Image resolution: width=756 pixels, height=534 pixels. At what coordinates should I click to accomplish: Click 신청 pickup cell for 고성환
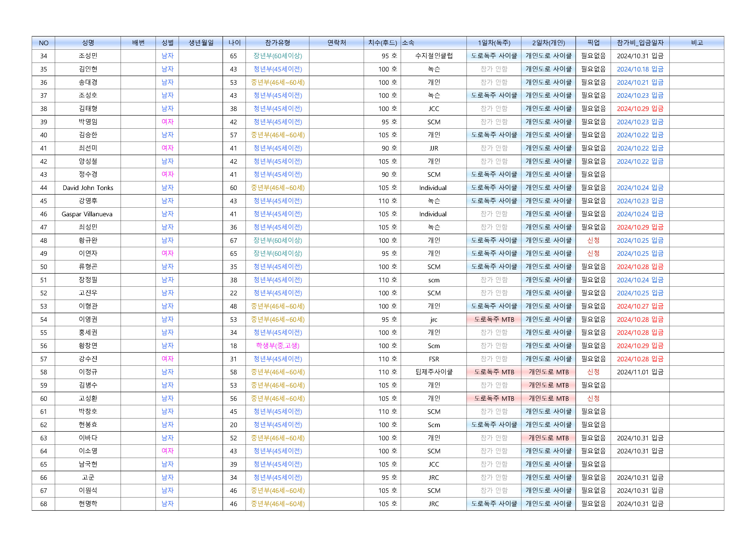click(593, 398)
